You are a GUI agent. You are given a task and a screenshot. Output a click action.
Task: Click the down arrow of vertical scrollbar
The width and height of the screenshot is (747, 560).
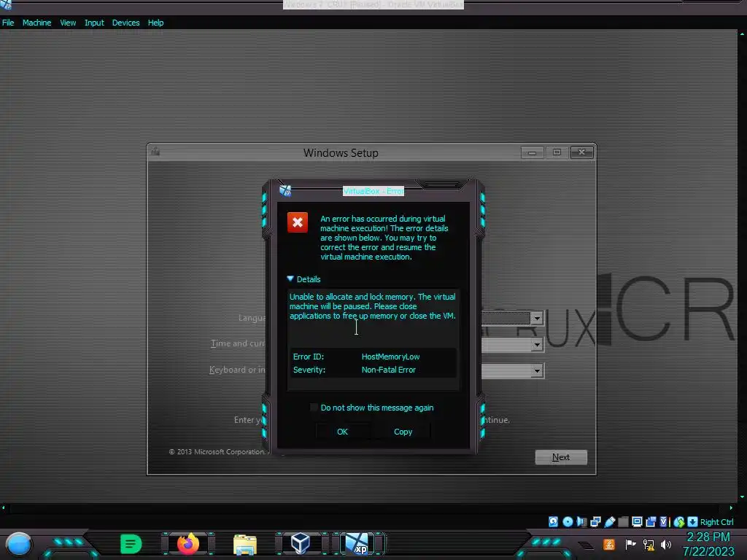point(742,497)
